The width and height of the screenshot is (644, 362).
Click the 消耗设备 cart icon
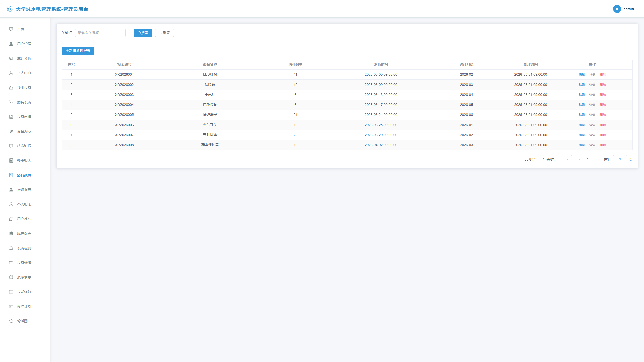point(11,102)
